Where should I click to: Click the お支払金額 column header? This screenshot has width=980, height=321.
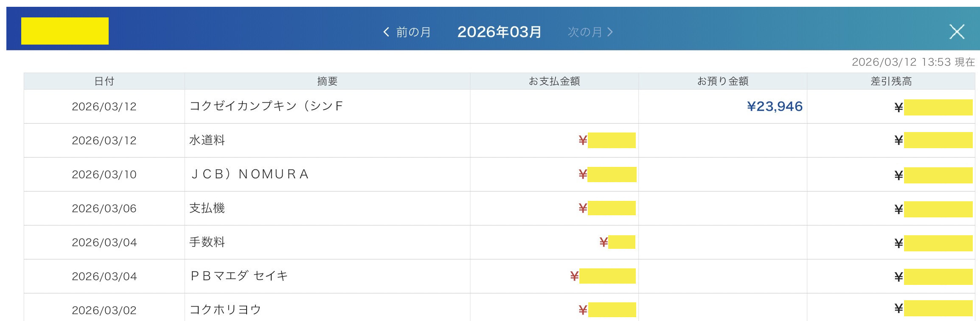[554, 81]
